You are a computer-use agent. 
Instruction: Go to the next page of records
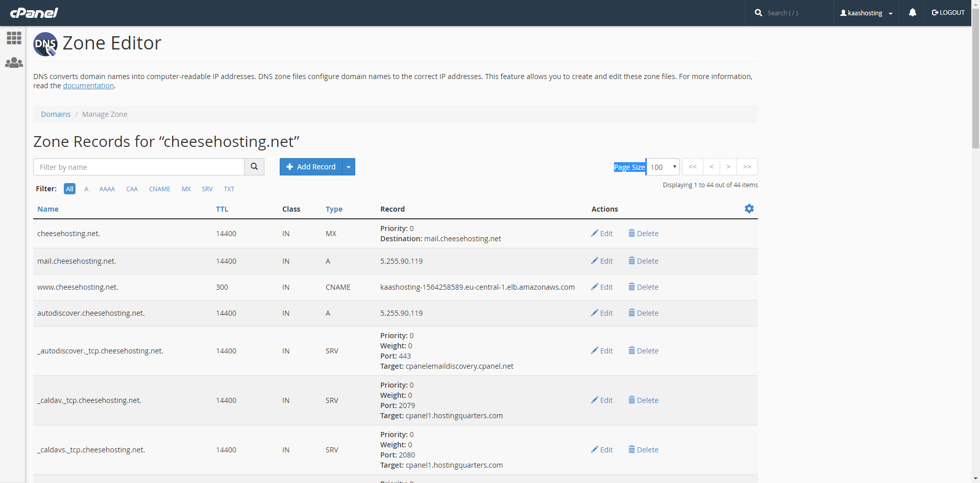pos(728,167)
